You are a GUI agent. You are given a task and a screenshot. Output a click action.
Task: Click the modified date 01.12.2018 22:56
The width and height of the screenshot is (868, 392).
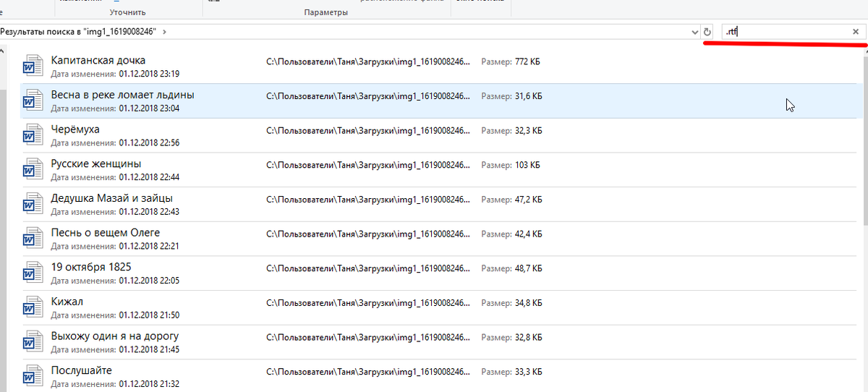click(149, 142)
